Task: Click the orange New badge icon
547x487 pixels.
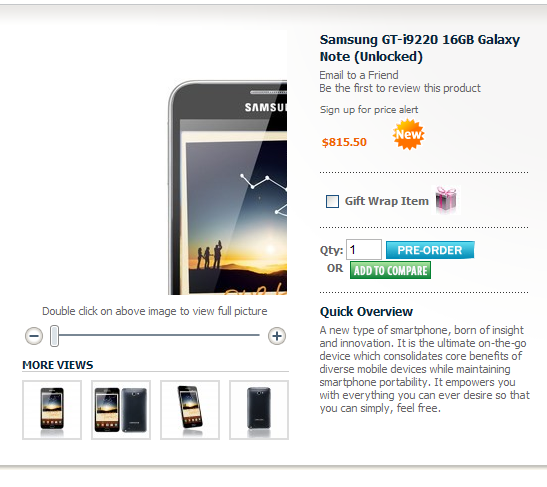Action: 408,134
